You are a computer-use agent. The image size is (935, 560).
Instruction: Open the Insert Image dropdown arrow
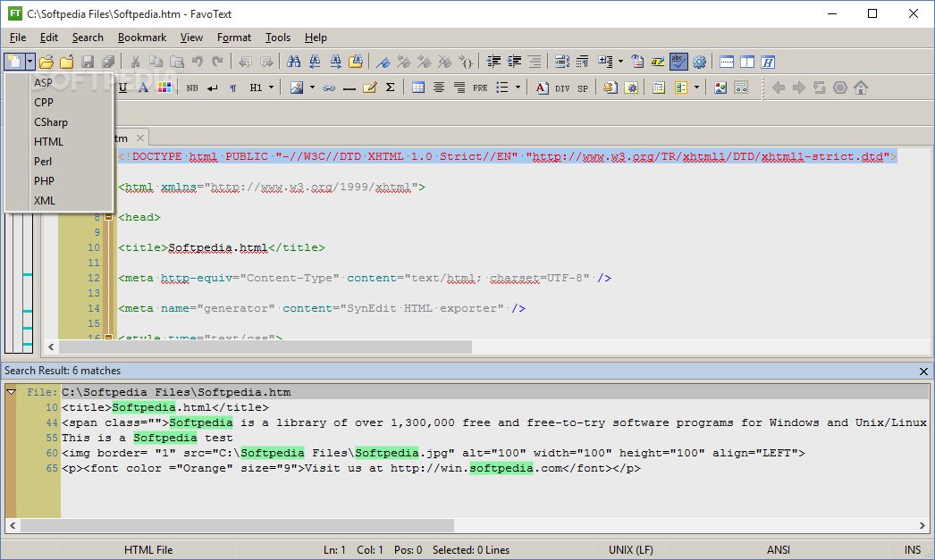312,88
